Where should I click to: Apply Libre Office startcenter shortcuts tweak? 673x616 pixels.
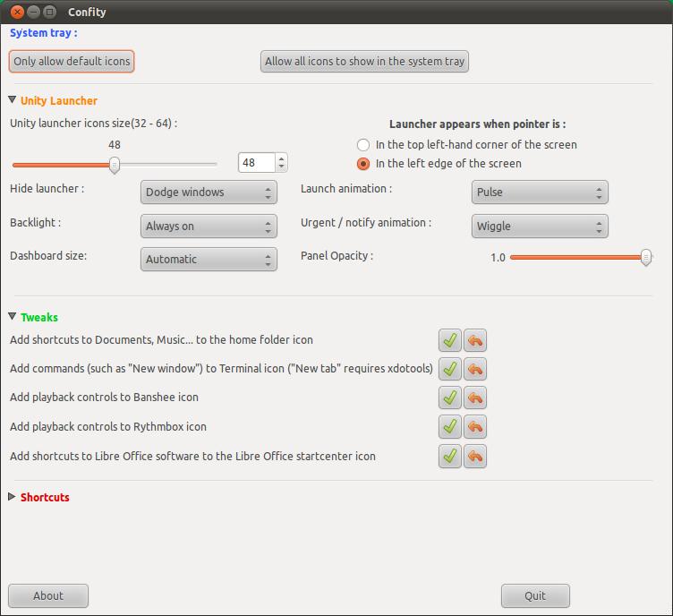[450, 456]
